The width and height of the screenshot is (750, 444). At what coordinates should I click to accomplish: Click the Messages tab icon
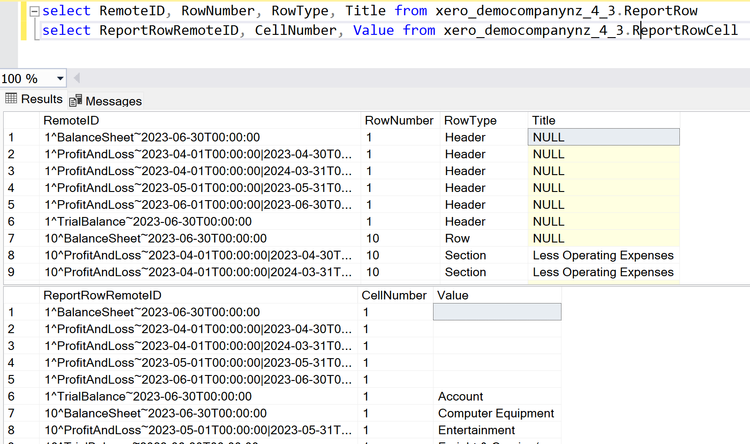(x=76, y=100)
